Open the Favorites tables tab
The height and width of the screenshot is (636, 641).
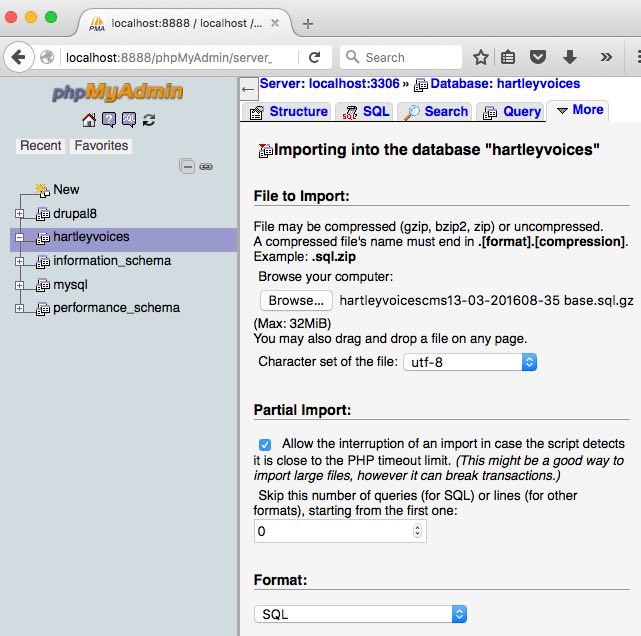101,146
